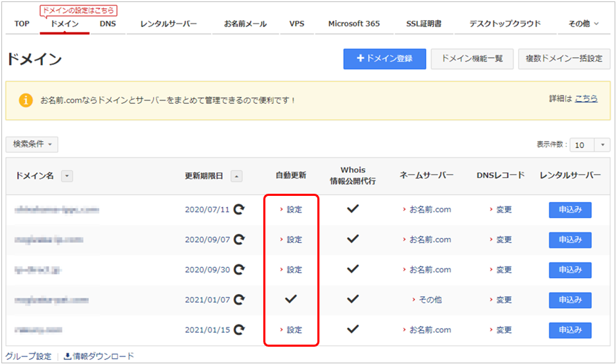Click Whois checkmark in 2020/07/11 row

point(353,209)
